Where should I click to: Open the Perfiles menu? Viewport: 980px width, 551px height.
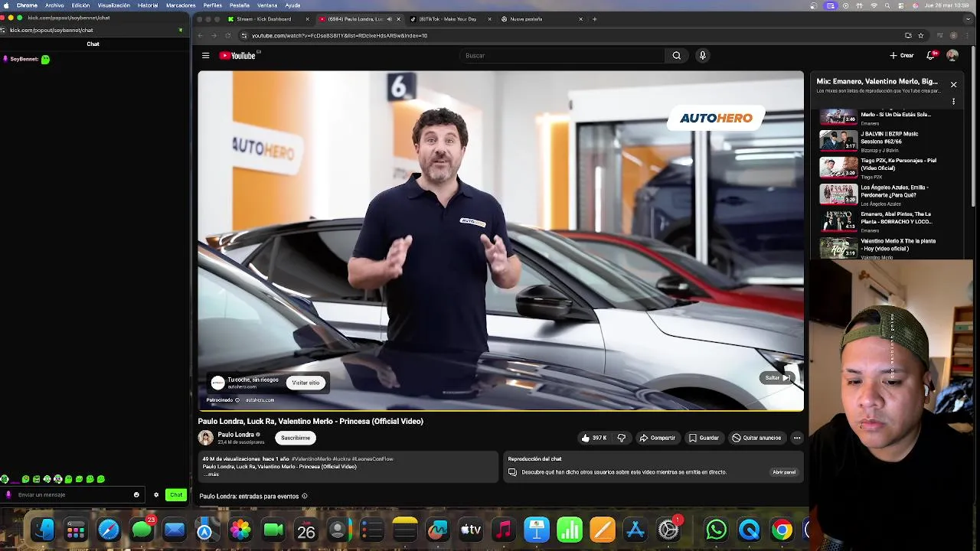point(212,5)
